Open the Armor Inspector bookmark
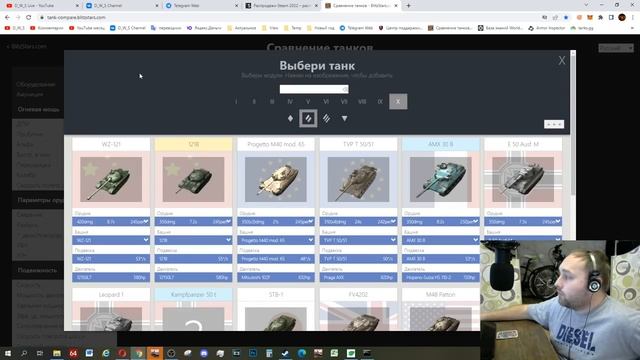The image size is (640, 360). click(546, 28)
